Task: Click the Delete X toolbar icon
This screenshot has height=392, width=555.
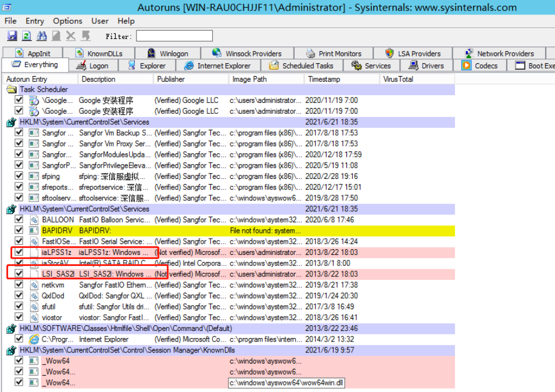Action: point(71,36)
